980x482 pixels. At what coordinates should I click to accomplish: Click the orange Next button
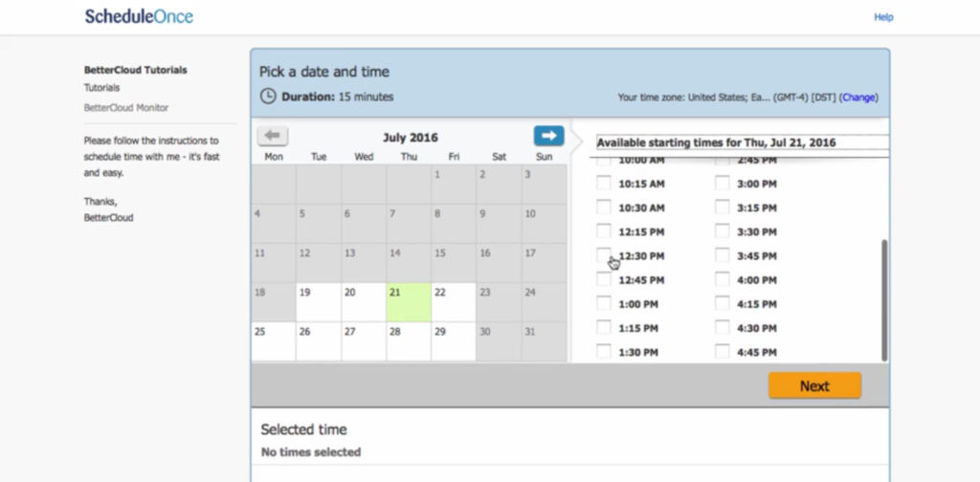click(814, 385)
